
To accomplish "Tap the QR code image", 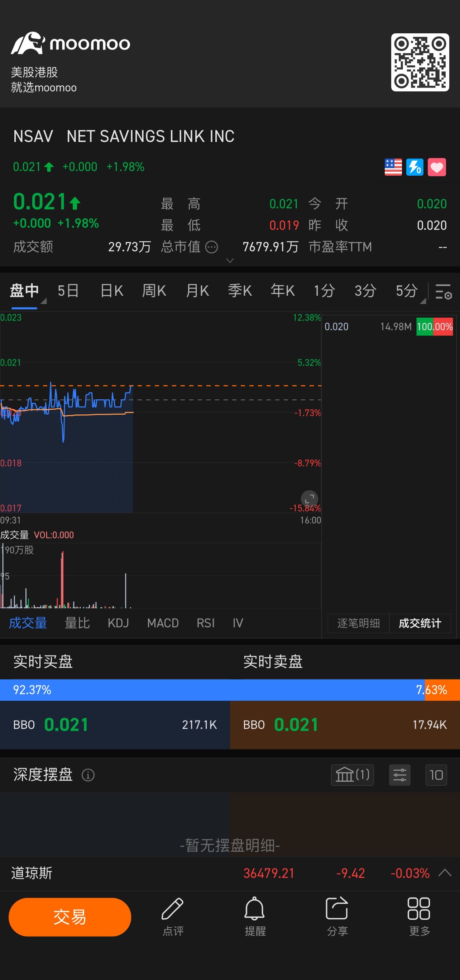I will tap(420, 62).
